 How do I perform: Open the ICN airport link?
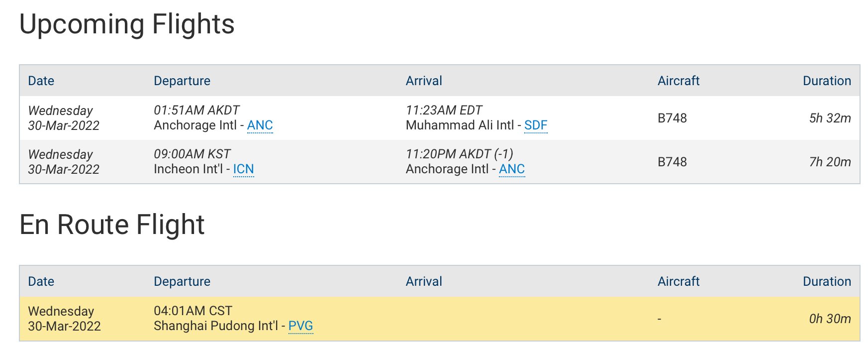pos(243,169)
